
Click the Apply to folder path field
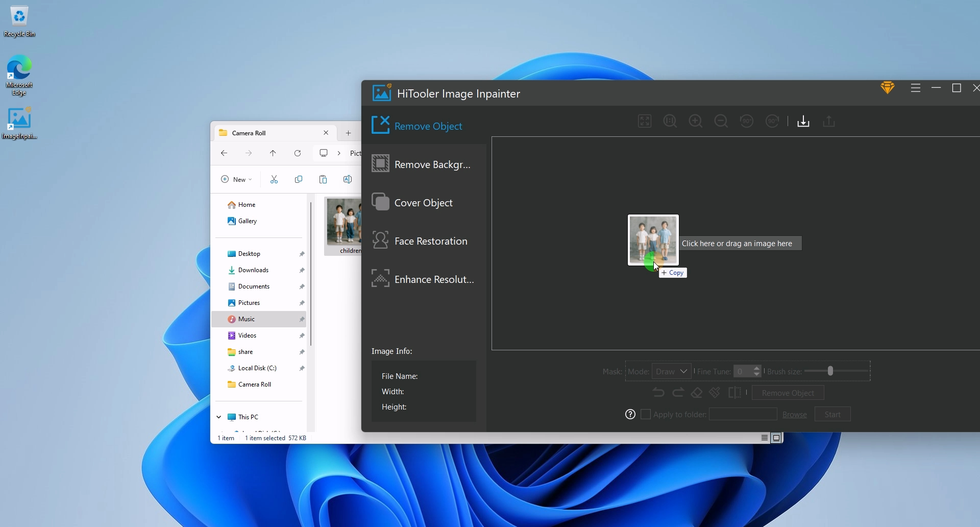tap(743, 414)
